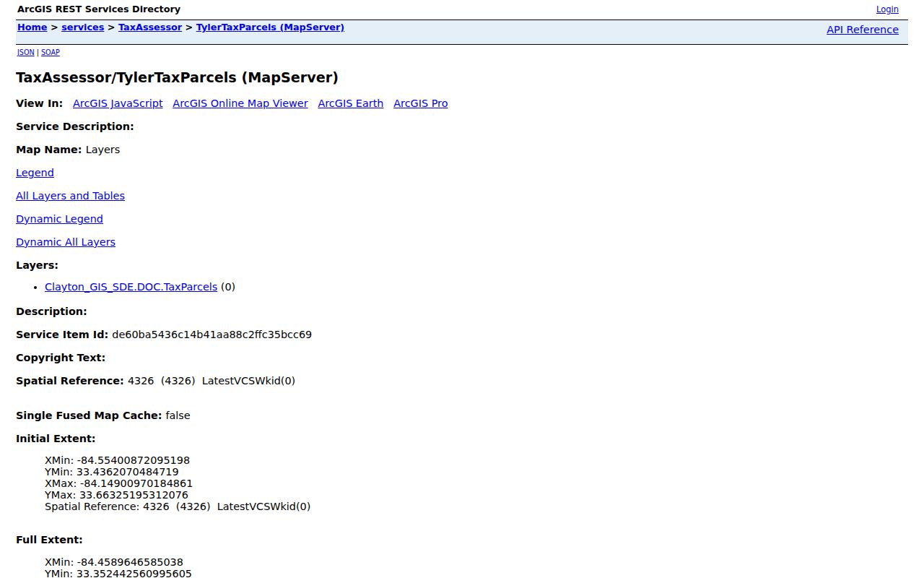Click the Initial Extent label
This screenshot has width=924, height=578.
tap(56, 439)
